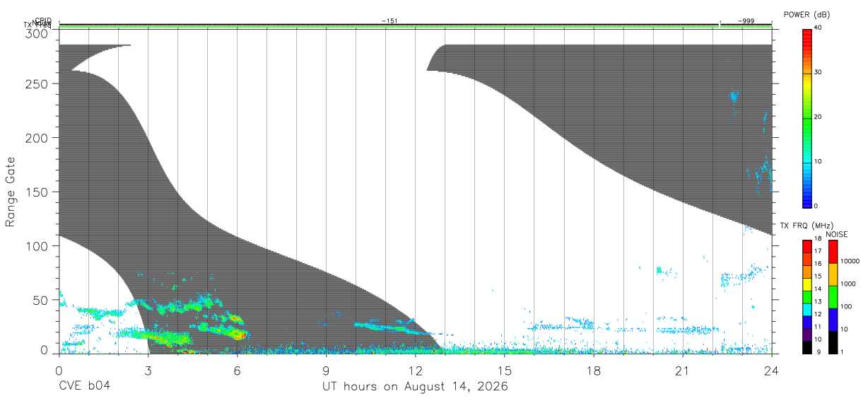Click the '40' label on POWER scale

pos(818,28)
